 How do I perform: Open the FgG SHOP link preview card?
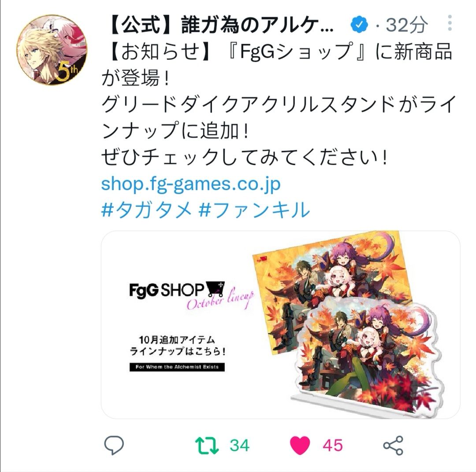coord(280,325)
